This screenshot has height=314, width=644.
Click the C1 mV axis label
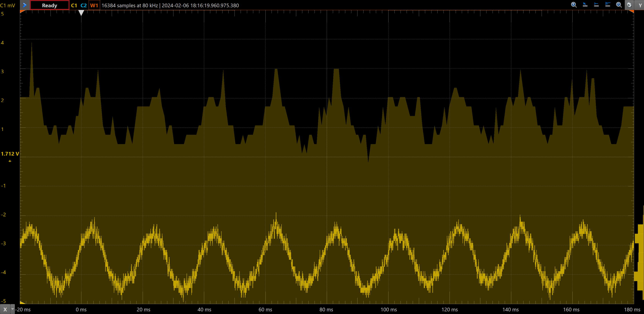pyautogui.click(x=7, y=5)
